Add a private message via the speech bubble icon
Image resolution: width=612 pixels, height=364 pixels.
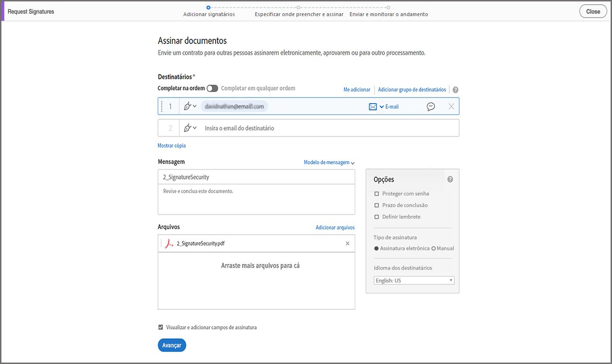[431, 106]
